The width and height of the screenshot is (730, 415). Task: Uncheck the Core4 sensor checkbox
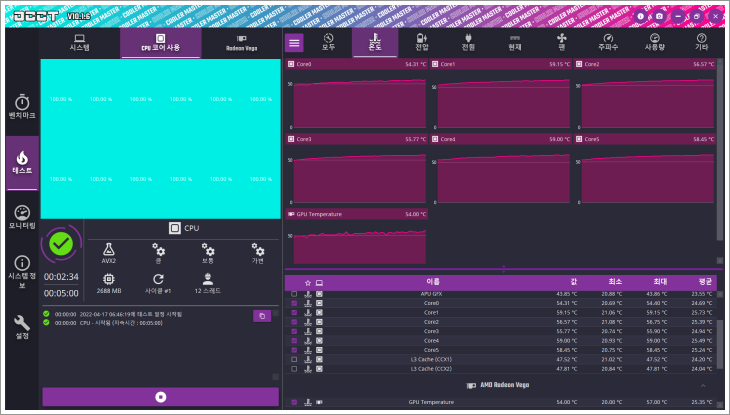point(294,340)
